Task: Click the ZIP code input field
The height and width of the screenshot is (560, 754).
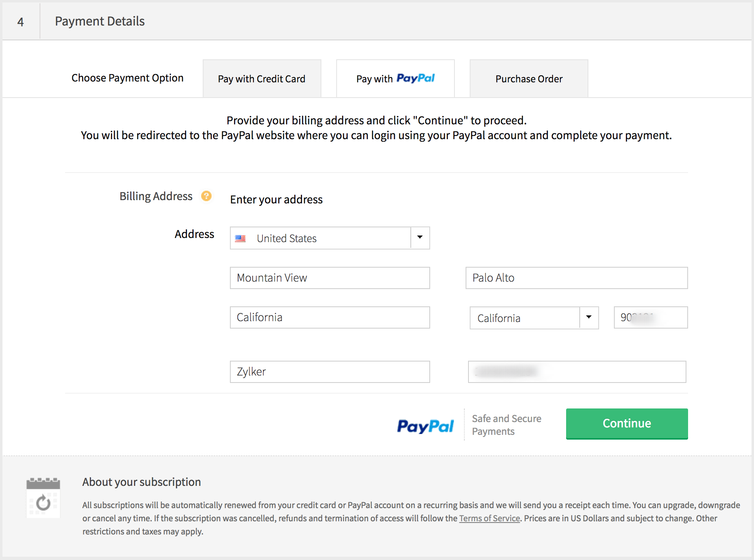Action: tap(650, 317)
